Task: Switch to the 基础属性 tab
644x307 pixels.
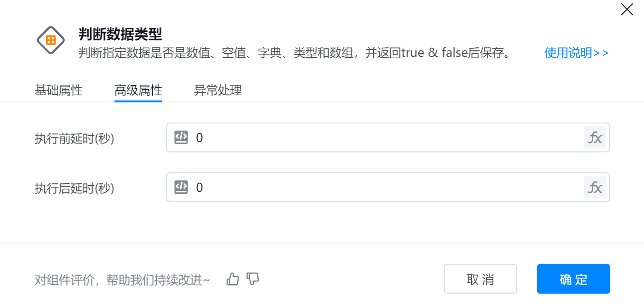Action: (x=59, y=91)
